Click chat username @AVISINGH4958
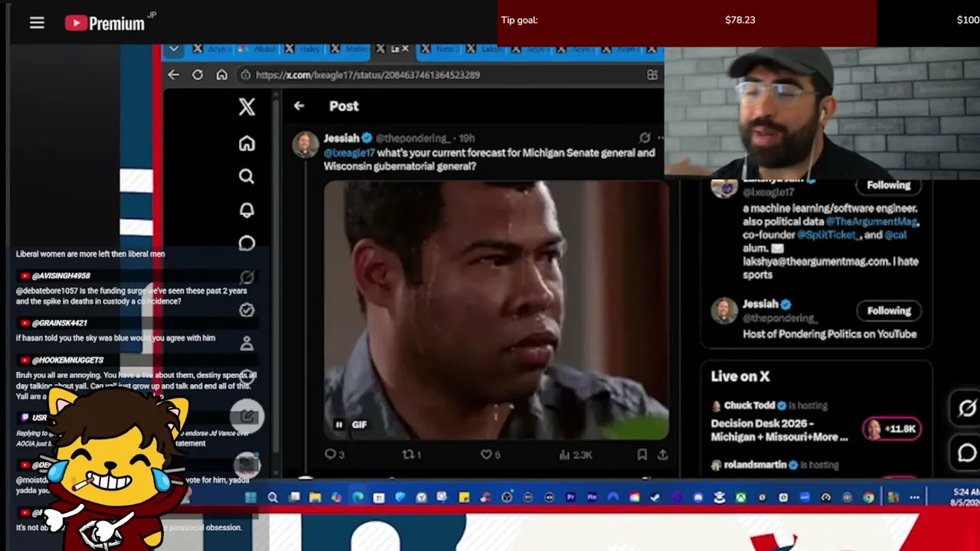Screen dimensions: 980x551 61,275
